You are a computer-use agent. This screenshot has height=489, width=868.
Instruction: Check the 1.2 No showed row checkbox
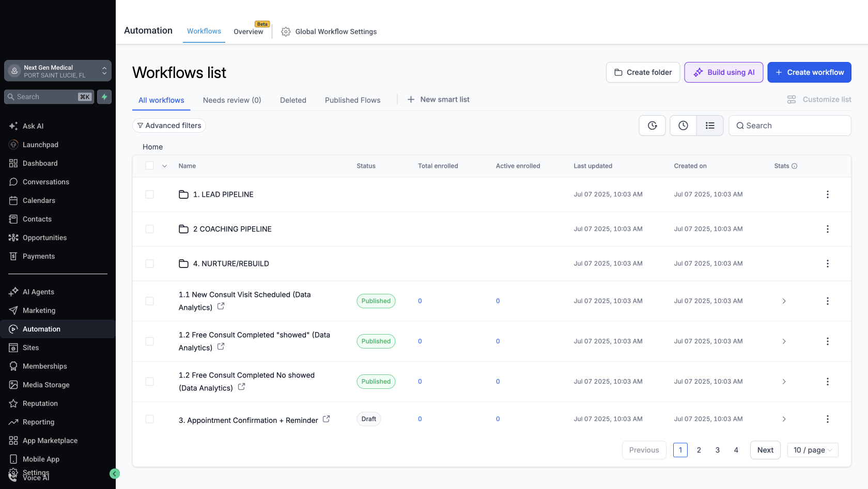click(149, 382)
